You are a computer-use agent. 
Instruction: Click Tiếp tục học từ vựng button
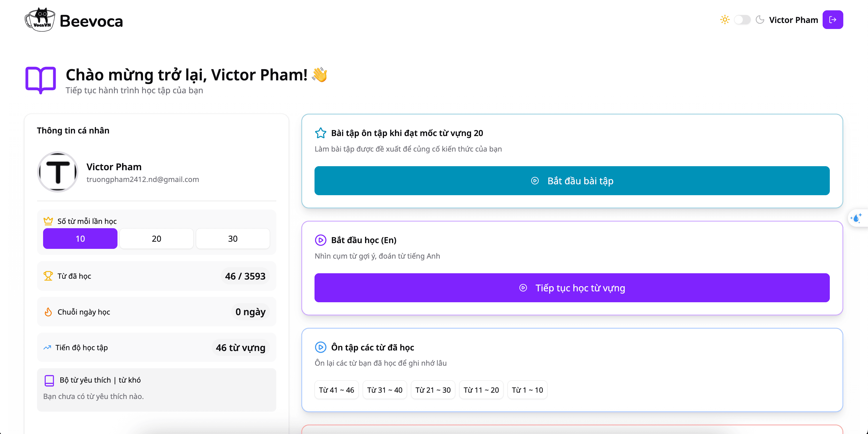(x=572, y=288)
